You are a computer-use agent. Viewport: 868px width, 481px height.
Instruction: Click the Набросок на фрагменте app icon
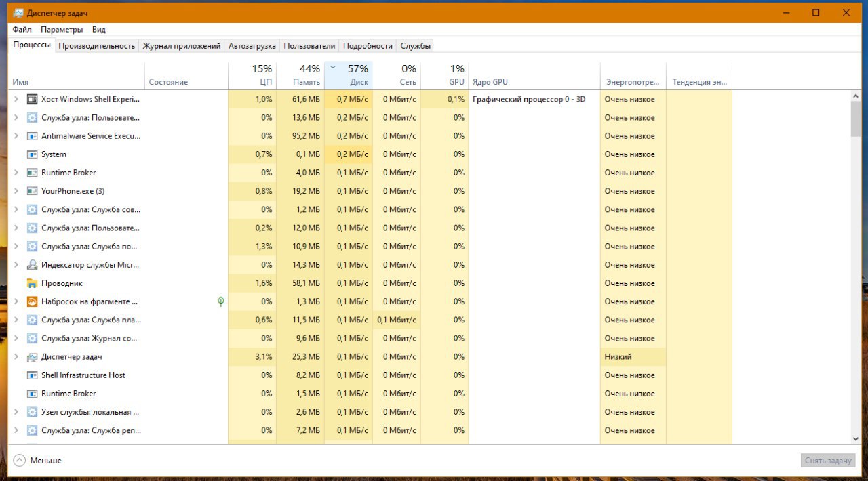click(32, 301)
